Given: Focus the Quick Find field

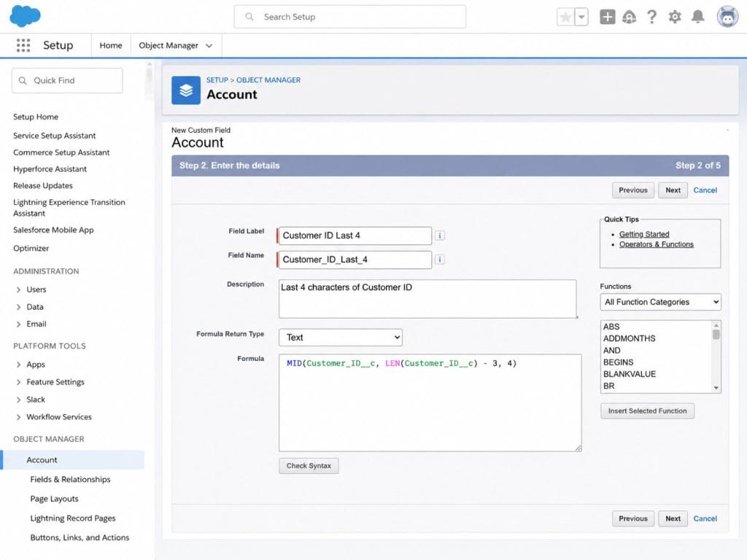Looking at the screenshot, I should (67, 80).
